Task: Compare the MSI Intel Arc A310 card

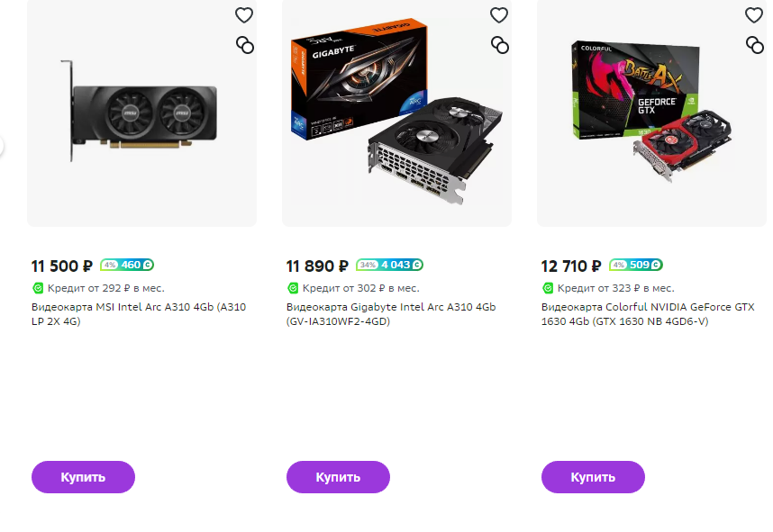Action: pos(245,45)
